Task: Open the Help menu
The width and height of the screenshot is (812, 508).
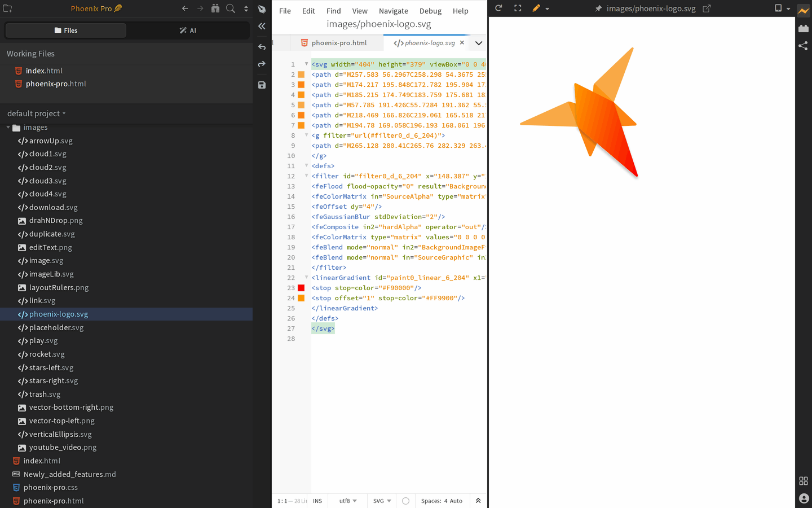Action: 461,11
